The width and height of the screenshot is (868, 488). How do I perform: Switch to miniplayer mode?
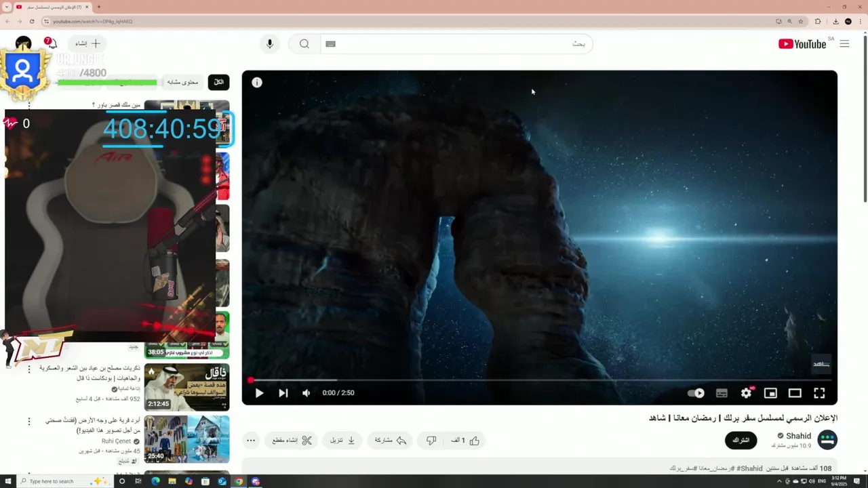point(770,393)
